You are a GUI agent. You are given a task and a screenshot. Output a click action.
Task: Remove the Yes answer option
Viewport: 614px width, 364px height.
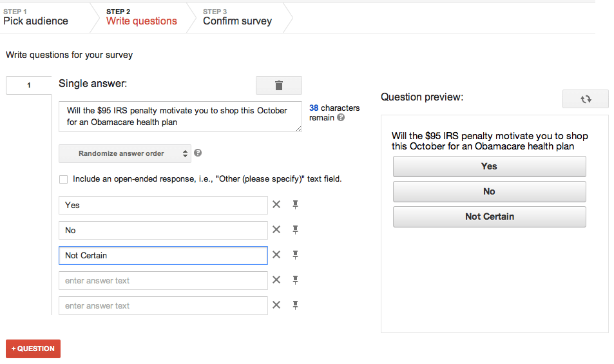[276, 204]
